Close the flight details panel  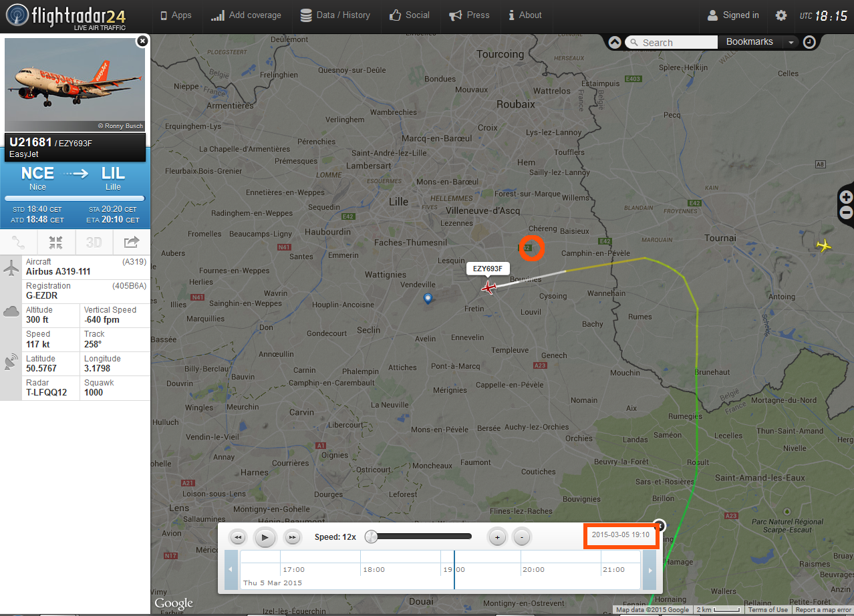pos(142,41)
